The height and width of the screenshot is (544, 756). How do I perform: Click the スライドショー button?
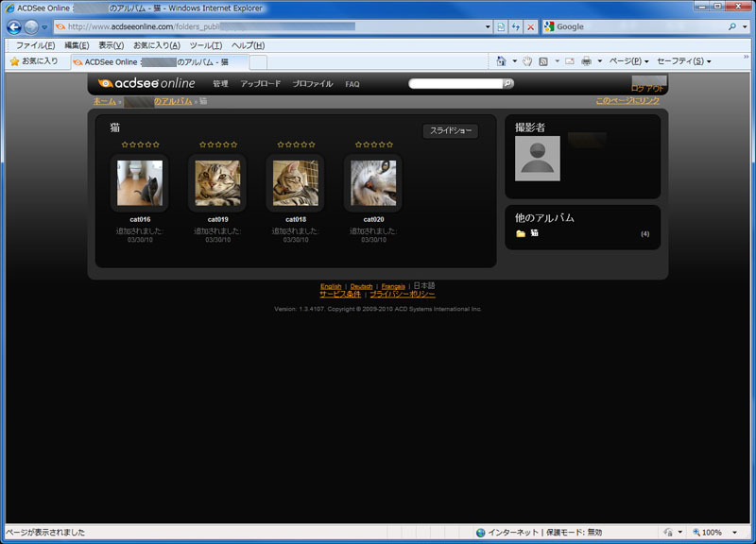pyautogui.click(x=451, y=131)
